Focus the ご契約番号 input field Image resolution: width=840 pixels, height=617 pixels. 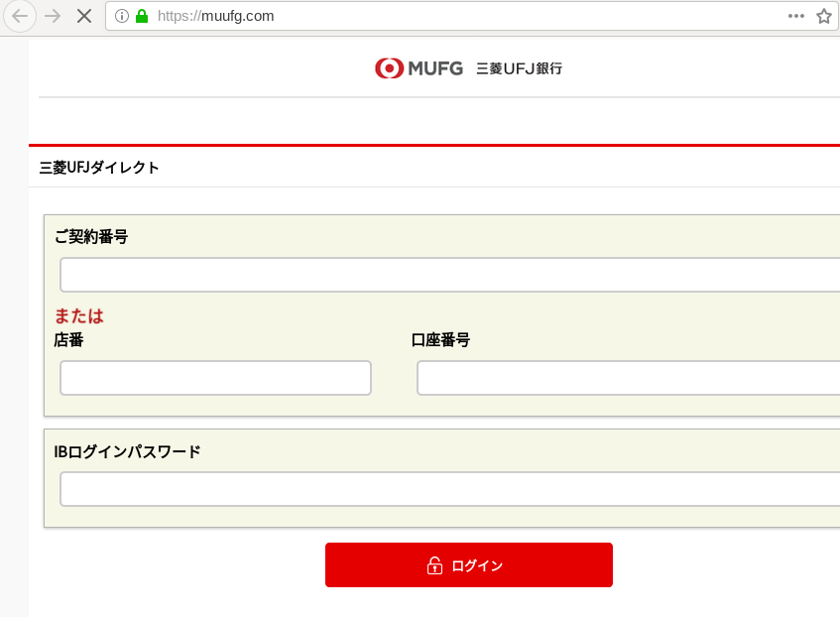click(x=450, y=275)
